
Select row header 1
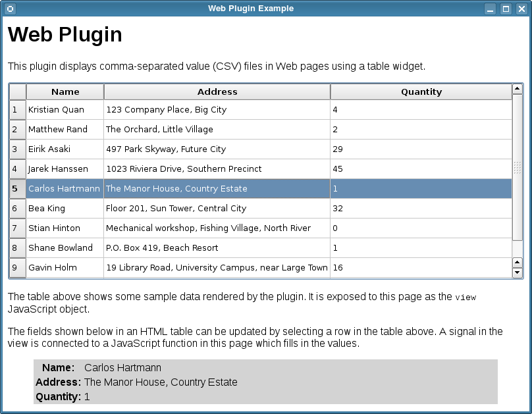coord(18,109)
